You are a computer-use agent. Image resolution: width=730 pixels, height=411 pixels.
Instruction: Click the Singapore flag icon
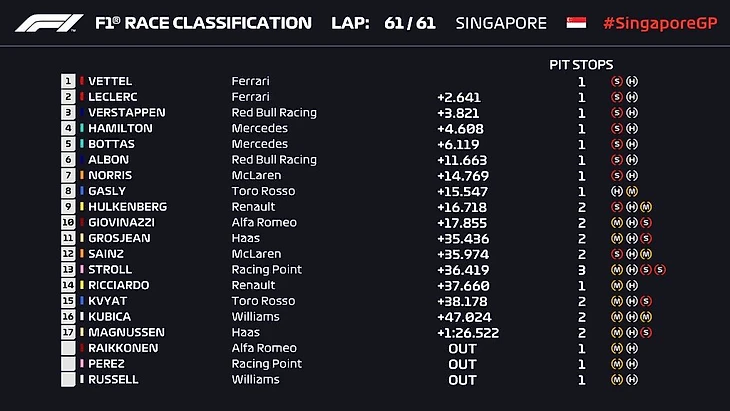pyautogui.click(x=576, y=22)
